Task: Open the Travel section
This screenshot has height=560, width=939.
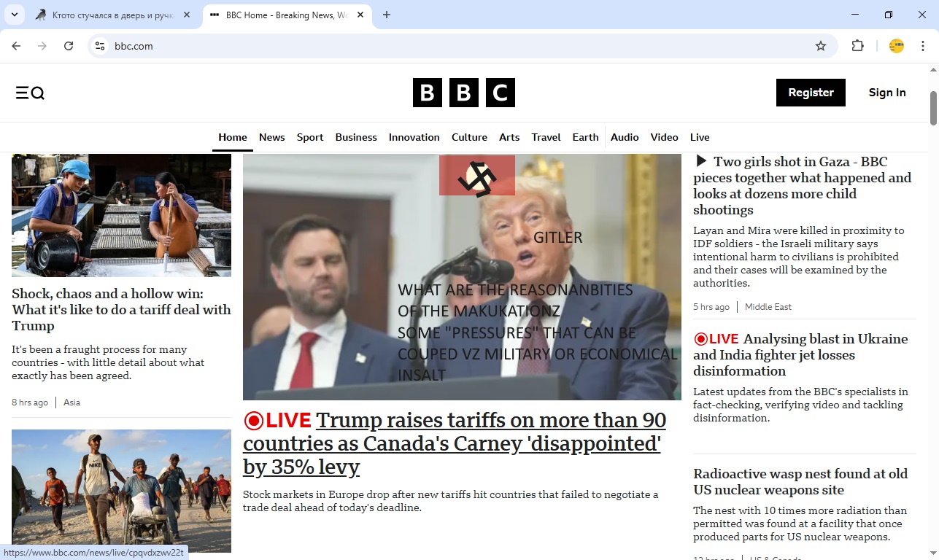Action: (546, 137)
